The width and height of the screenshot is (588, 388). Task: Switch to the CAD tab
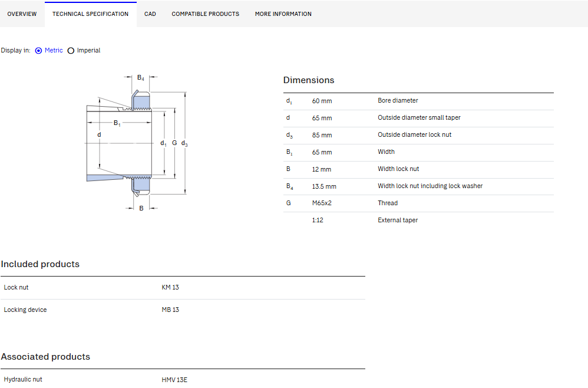pos(150,14)
